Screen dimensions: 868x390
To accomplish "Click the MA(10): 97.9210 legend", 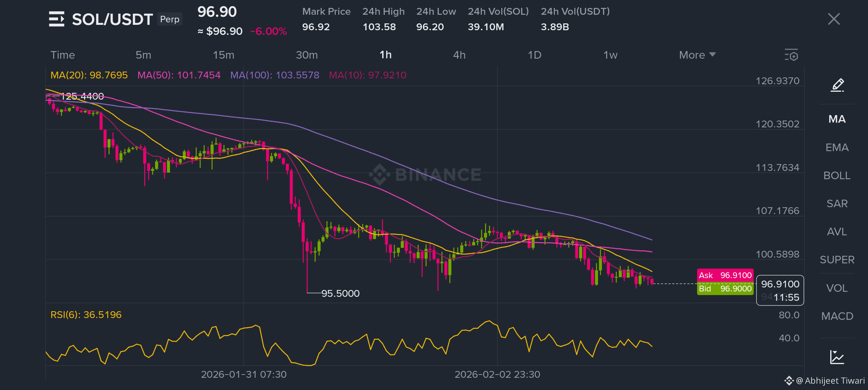I will point(367,75).
